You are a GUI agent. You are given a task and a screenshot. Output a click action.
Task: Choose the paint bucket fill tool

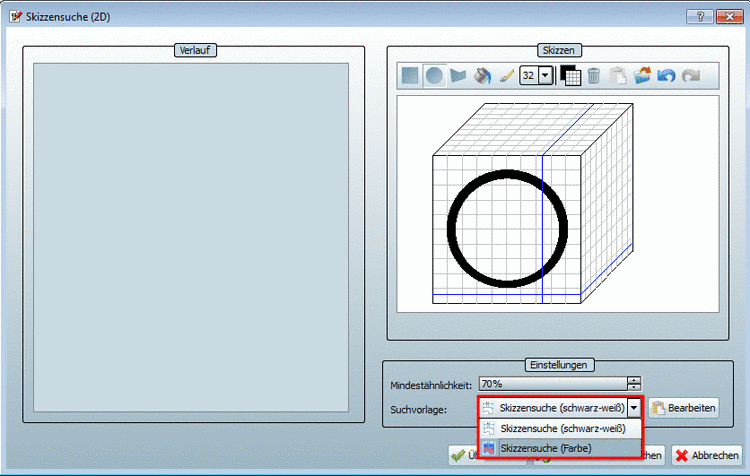coord(483,76)
